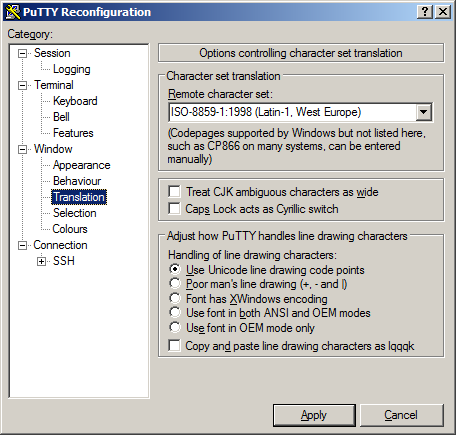Click the 'Category:' label
The width and height of the screenshot is (456, 435).
coord(30,34)
